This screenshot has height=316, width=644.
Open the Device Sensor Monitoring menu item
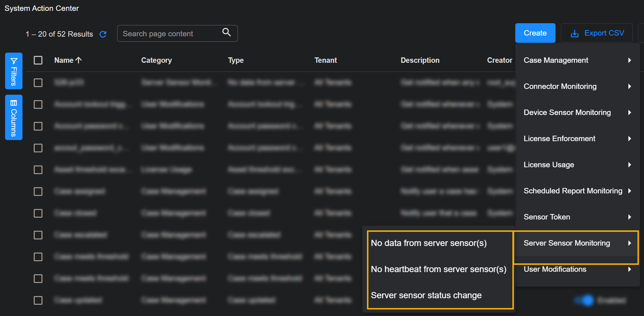[x=567, y=112]
